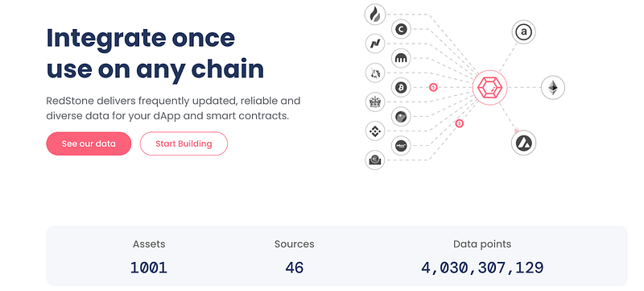
Task: Select the Kraken source icon
Action: pos(401,58)
